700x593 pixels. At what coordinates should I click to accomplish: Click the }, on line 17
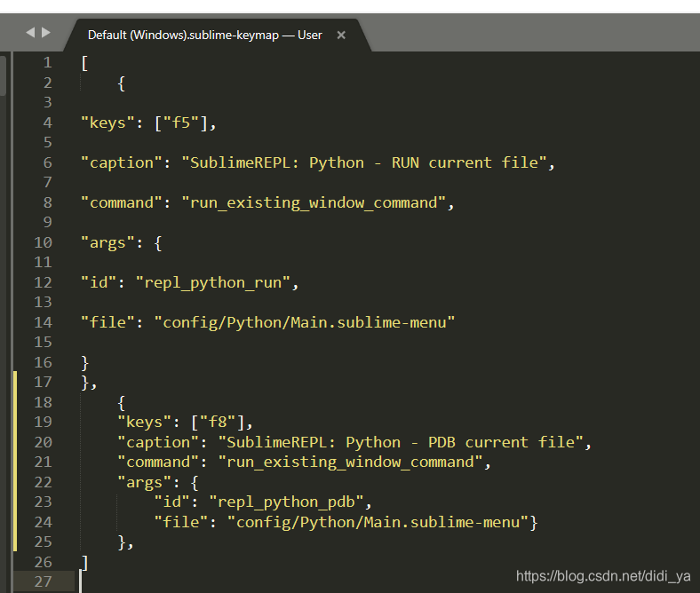[x=90, y=383]
